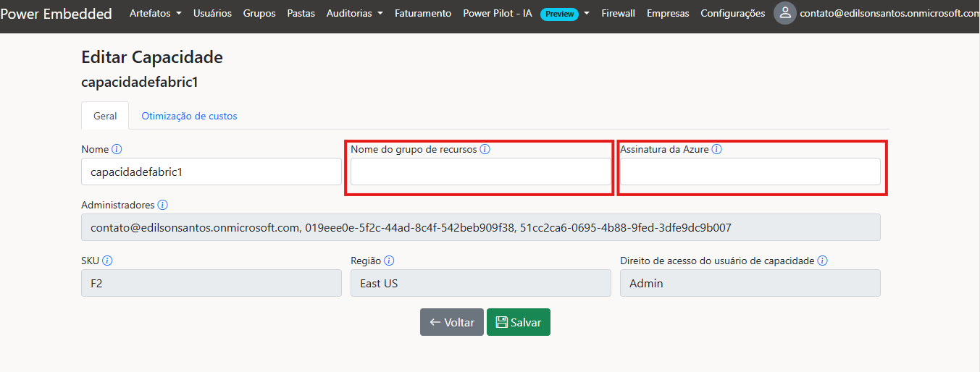Click the info icon beside Região
The image size is (980, 372).
coord(389,261)
